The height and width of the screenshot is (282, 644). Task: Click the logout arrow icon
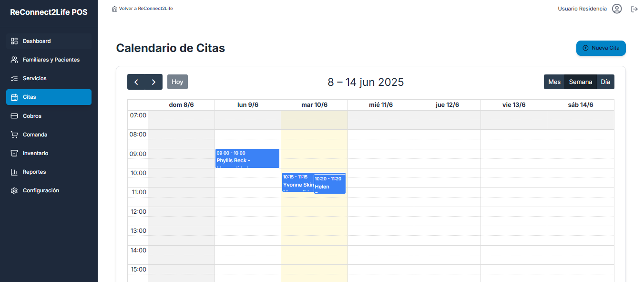pyautogui.click(x=634, y=9)
